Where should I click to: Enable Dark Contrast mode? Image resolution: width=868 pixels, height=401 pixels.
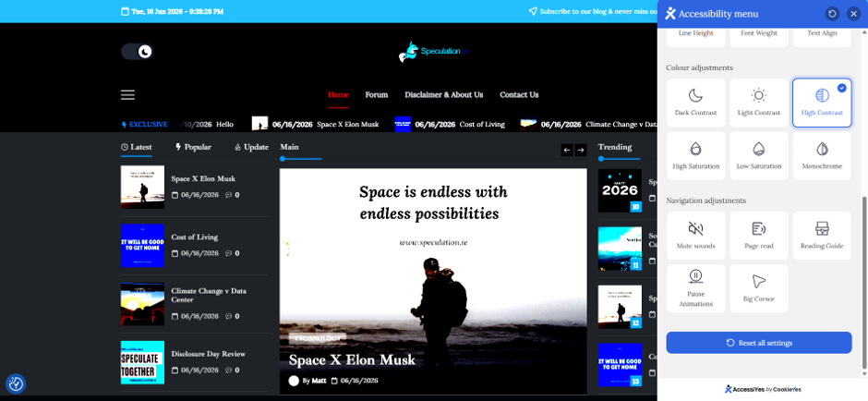[696, 103]
